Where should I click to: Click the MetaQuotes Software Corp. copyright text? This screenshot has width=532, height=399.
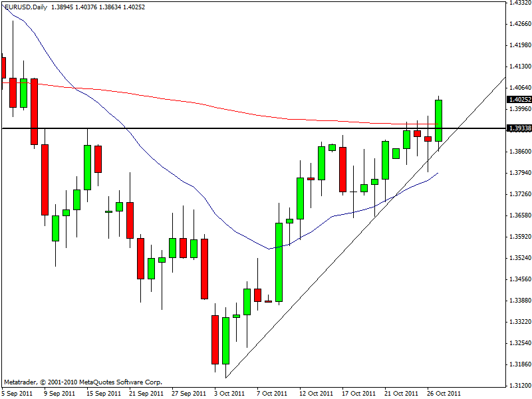point(83,382)
